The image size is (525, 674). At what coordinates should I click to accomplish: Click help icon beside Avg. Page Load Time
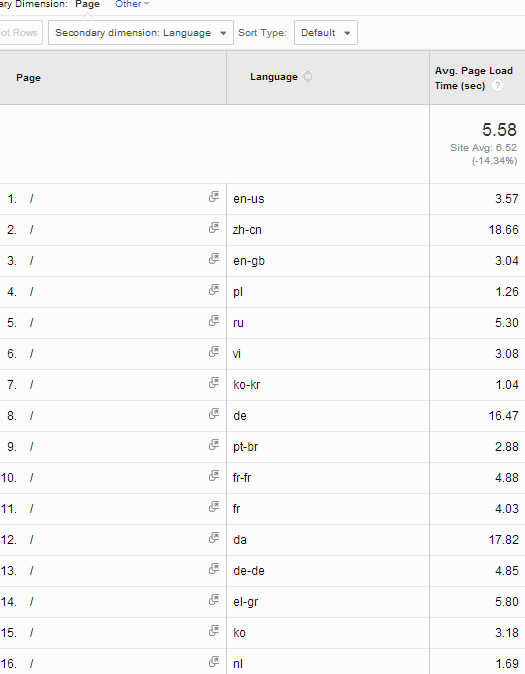coord(497,86)
